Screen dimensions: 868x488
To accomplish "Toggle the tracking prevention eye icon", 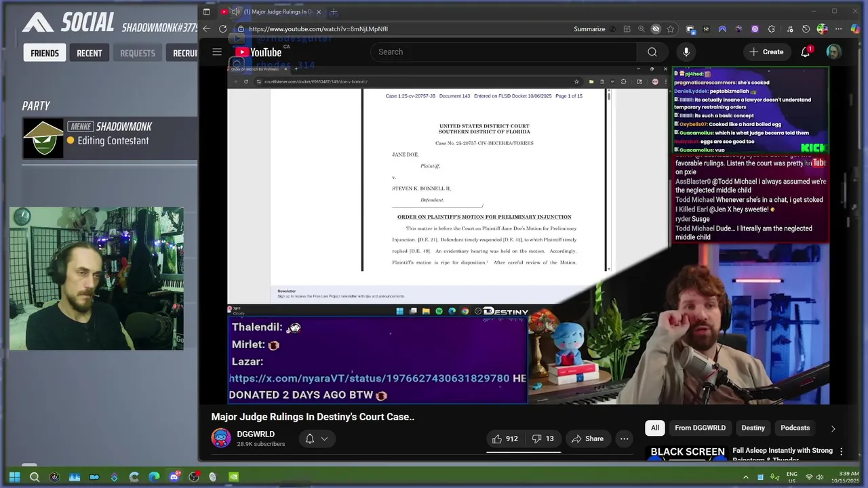I will click(656, 29).
